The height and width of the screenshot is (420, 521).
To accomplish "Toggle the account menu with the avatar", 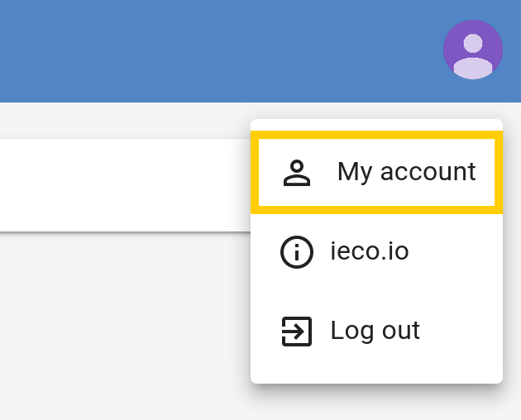I will 473,50.
